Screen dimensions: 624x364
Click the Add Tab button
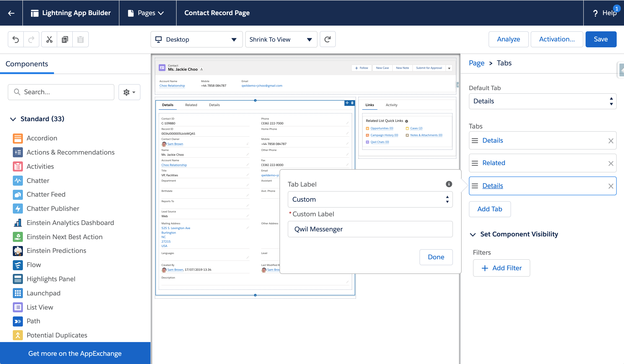[490, 209]
